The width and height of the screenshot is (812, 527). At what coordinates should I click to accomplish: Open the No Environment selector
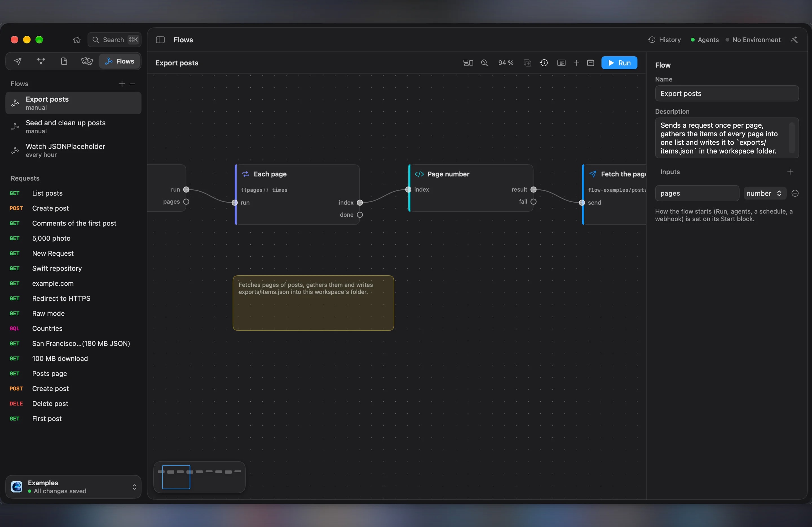tap(753, 40)
